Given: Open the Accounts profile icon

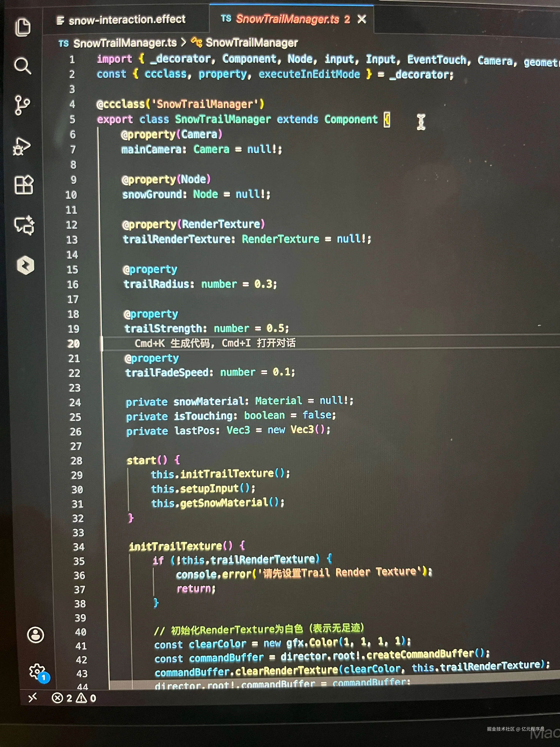Looking at the screenshot, I should click(x=35, y=635).
